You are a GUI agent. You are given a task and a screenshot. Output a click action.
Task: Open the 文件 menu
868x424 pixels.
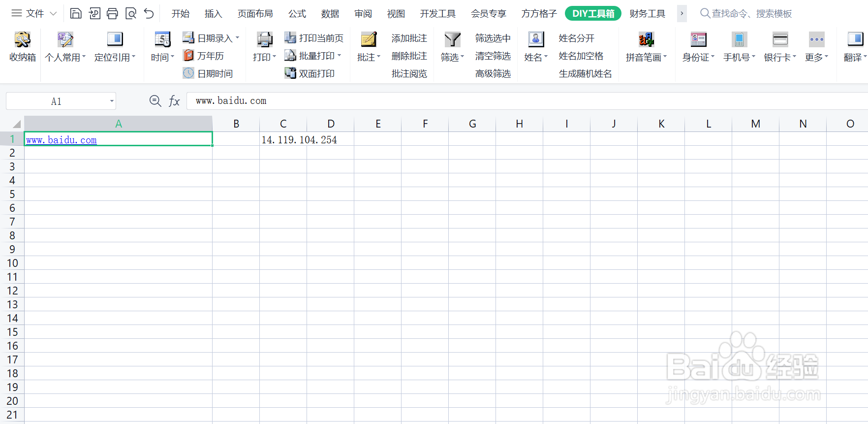point(34,13)
